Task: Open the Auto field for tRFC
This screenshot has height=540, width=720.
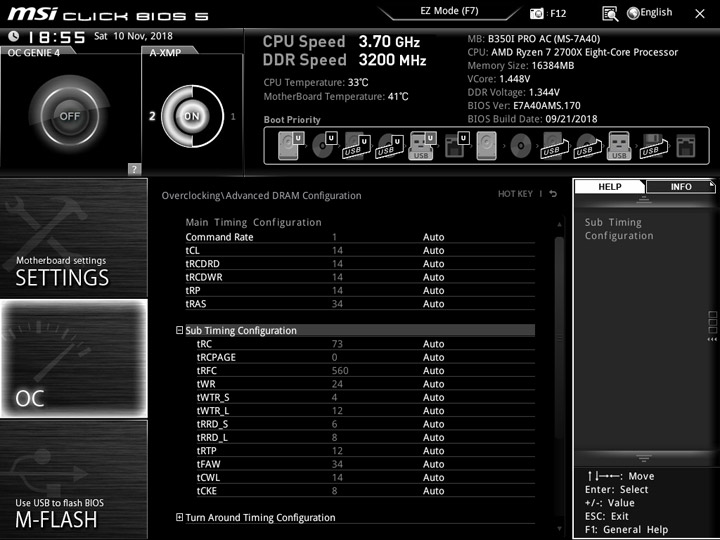Action: point(433,371)
